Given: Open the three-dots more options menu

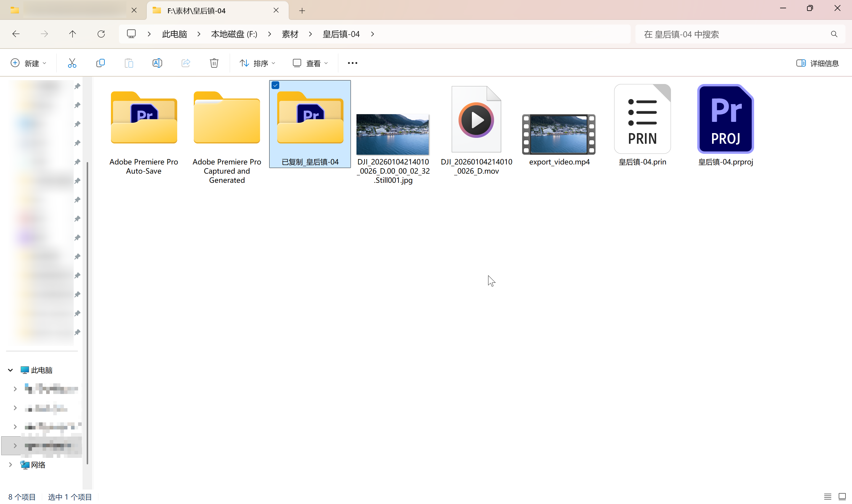Looking at the screenshot, I should point(352,63).
